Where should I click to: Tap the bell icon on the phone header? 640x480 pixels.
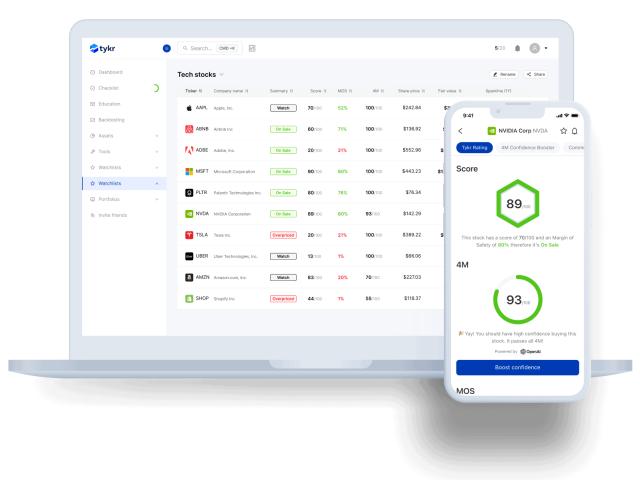click(576, 130)
